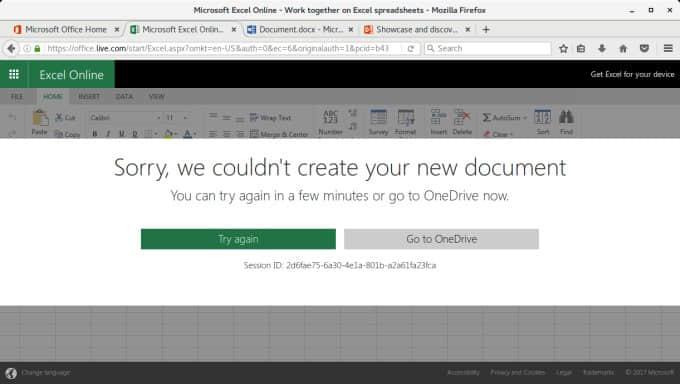This screenshot has width=680, height=384.
Task: Click the Insert cells icon
Action: pos(438,117)
